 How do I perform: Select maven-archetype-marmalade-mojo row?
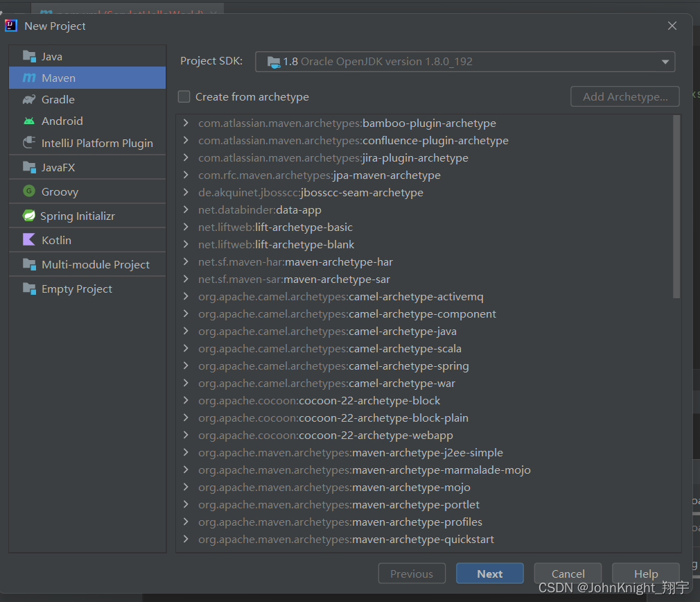pos(424,470)
